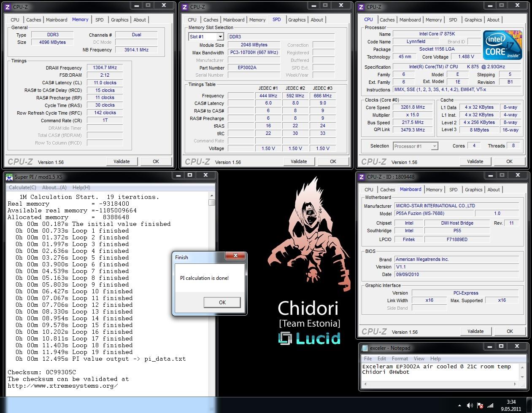The height and width of the screenshot is (413, 532).
Task: Click the Core Voltage value 1.488 V
Action: [466, 56]
